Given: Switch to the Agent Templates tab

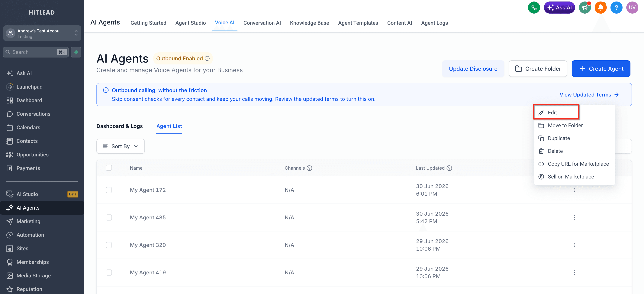Looking at the screenshot, I should coord(358,23).
